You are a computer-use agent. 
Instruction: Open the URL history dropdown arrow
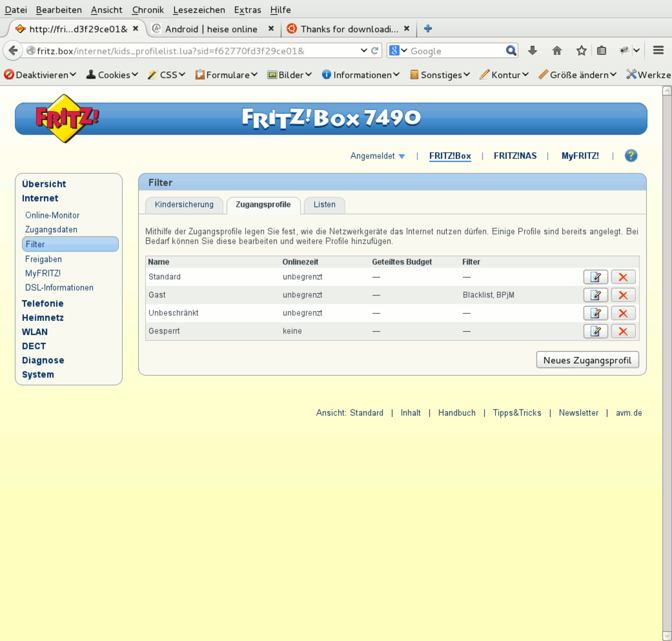point(364,50)
